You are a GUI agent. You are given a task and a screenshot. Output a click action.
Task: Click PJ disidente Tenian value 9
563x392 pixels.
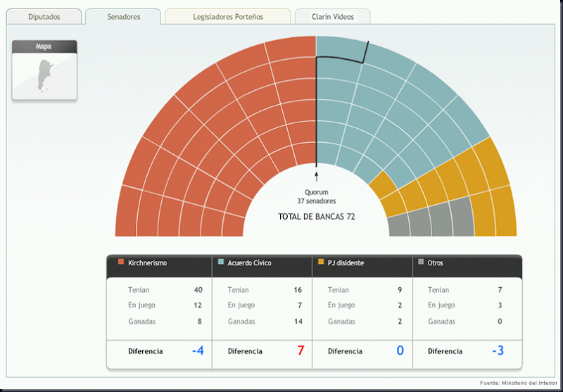(400, 290)
